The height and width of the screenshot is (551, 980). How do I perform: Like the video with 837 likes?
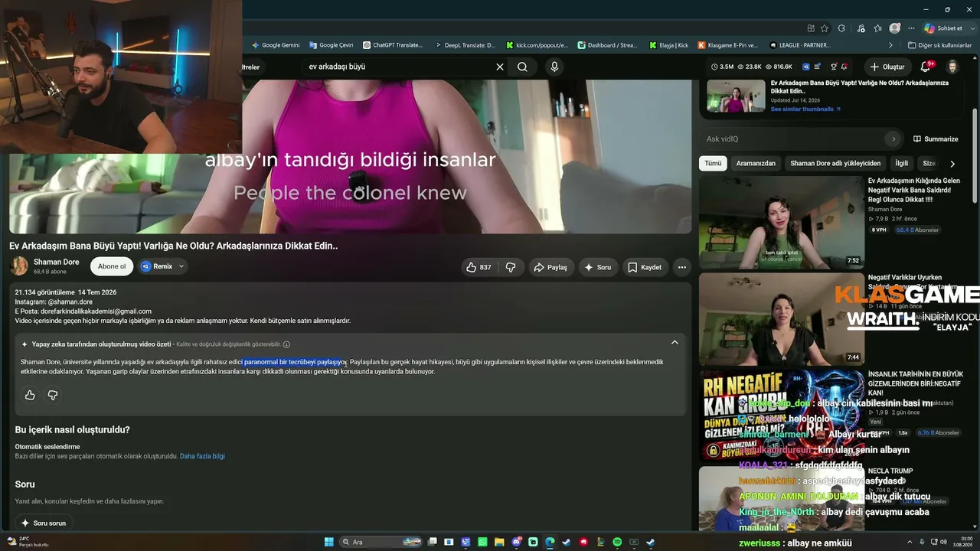[x=479, y=267]
